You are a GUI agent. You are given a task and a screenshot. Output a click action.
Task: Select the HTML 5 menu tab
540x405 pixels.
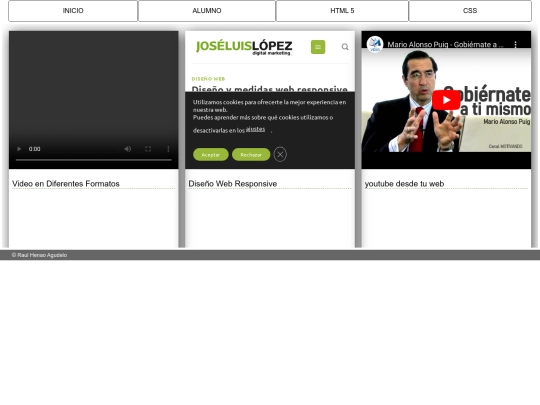pos(342,11)
